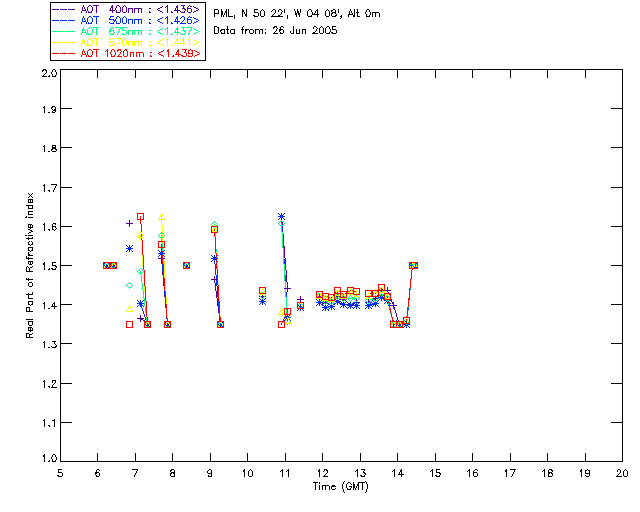The image size is (640, 512).
Task: Click the x-axis tick label '14'
Action: 398,473
